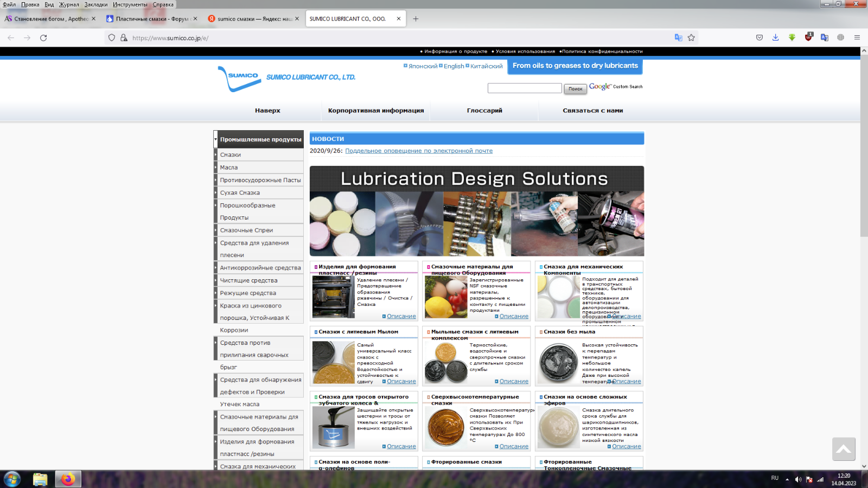Open Корпоративная информация navigation item
Viewport: 868px width, 488px height.
pos(376,111)
